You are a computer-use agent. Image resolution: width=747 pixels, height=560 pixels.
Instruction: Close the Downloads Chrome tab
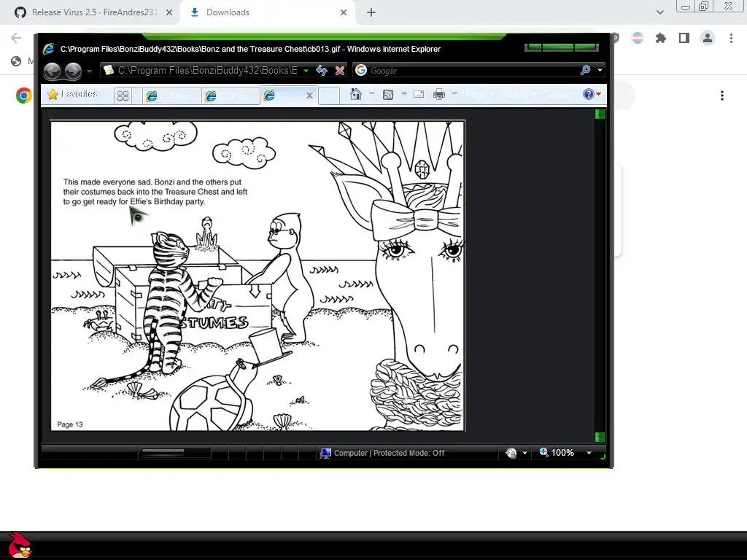pyautogui.click(x=344, y=13)
